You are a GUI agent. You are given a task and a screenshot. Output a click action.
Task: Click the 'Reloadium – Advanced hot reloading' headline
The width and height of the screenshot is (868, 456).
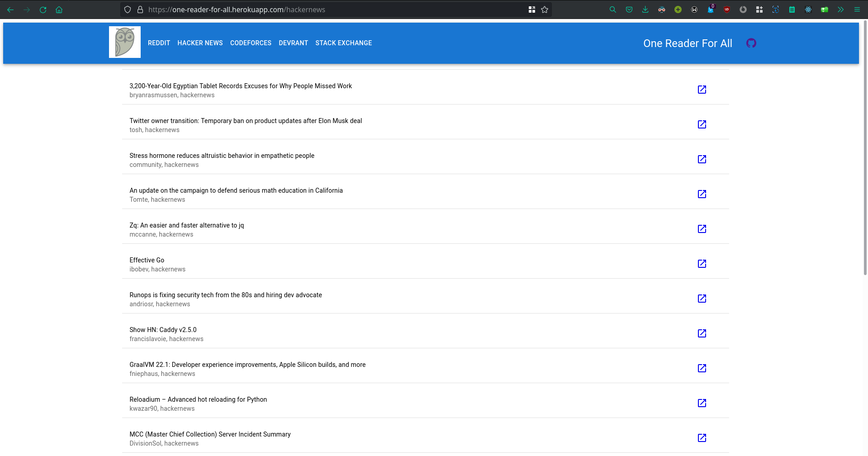[x=198, y=399]
